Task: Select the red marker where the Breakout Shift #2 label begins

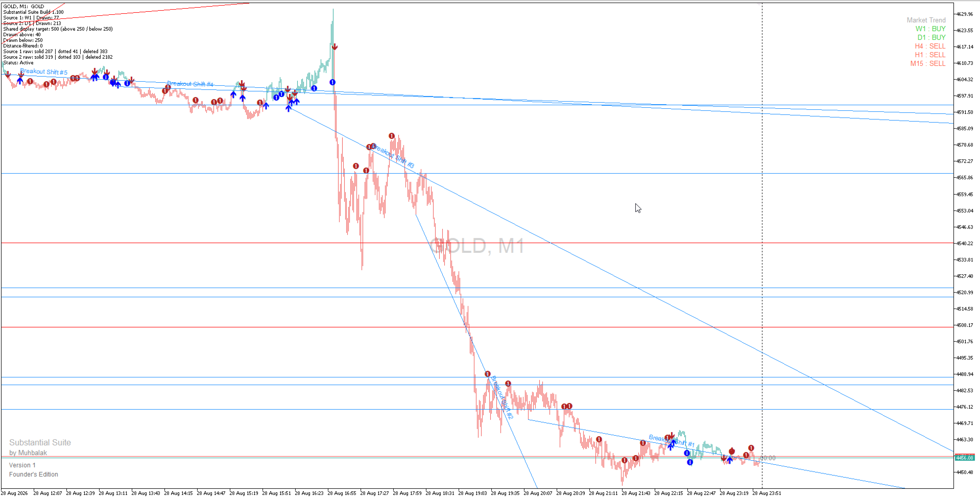Action: [488, 374]
